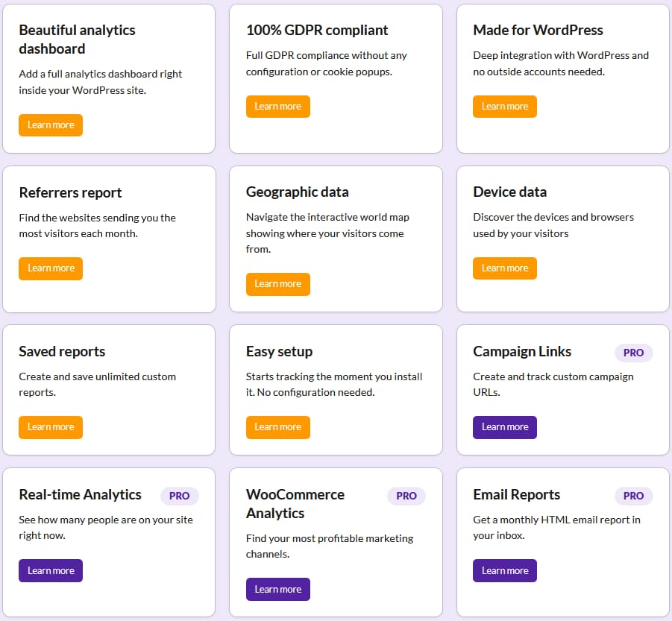Select Learn more under Device data
Viewport: 672px width, 621px height.
pyautogui.click(x=504, y=268)
